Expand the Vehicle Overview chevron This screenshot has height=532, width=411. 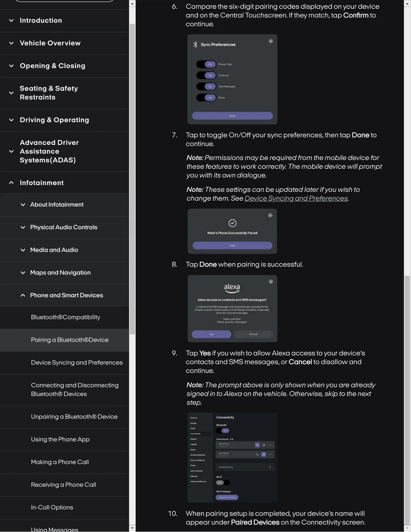(x=11, y=43)
